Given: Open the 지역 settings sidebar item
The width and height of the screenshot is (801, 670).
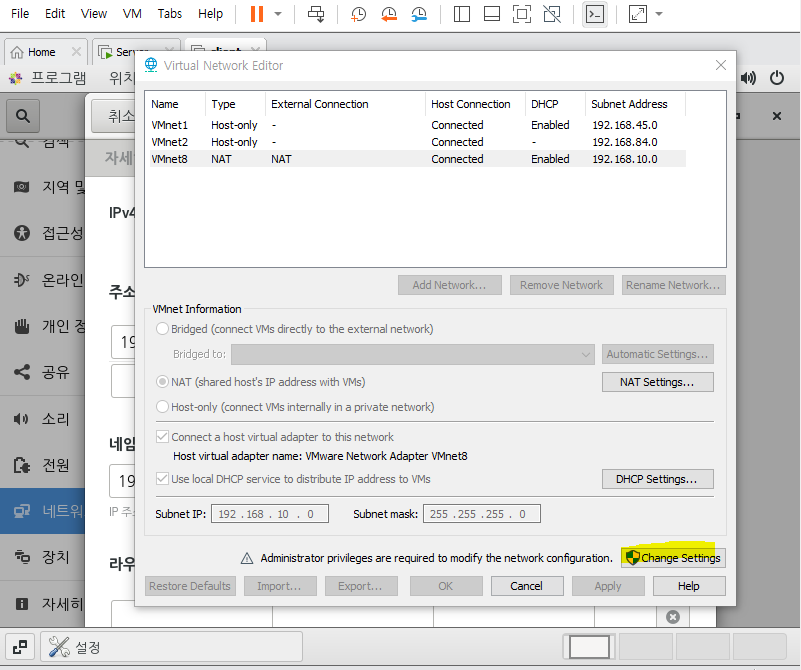Looking at the screenshot, I should (x=43, y=187).
